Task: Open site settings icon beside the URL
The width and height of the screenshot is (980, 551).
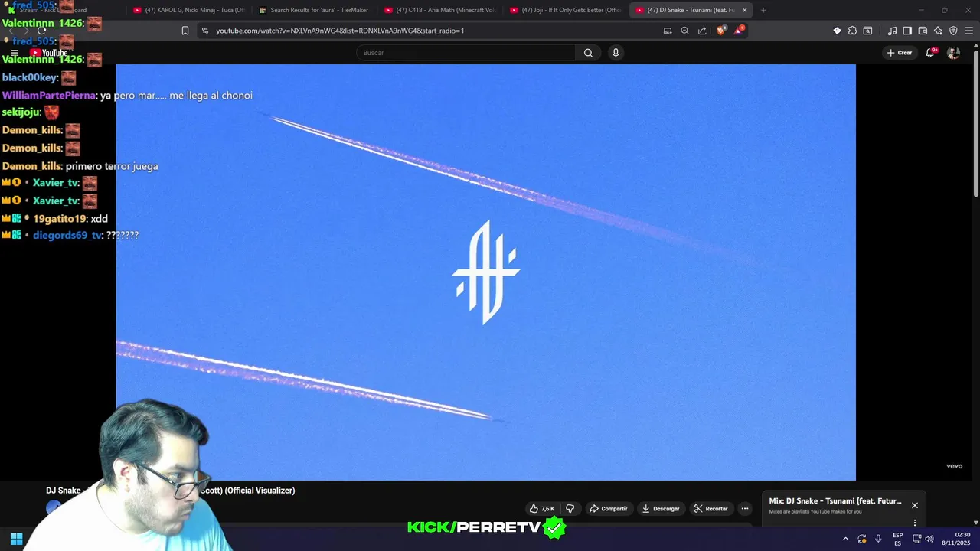Action: 204,31
